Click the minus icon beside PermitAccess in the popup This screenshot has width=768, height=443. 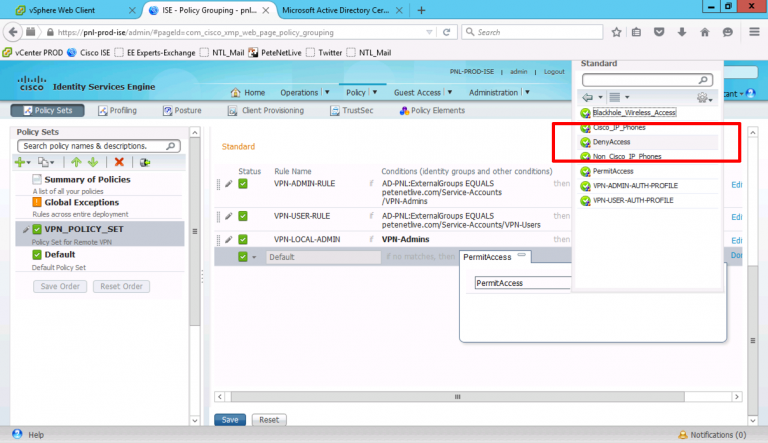click(522, 254)
